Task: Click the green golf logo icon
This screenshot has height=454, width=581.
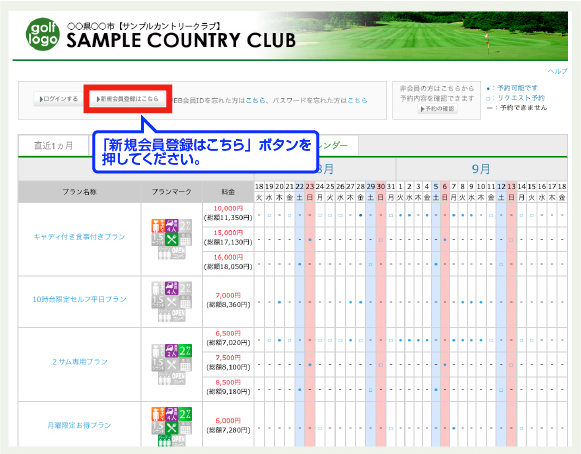Action: 43,34
